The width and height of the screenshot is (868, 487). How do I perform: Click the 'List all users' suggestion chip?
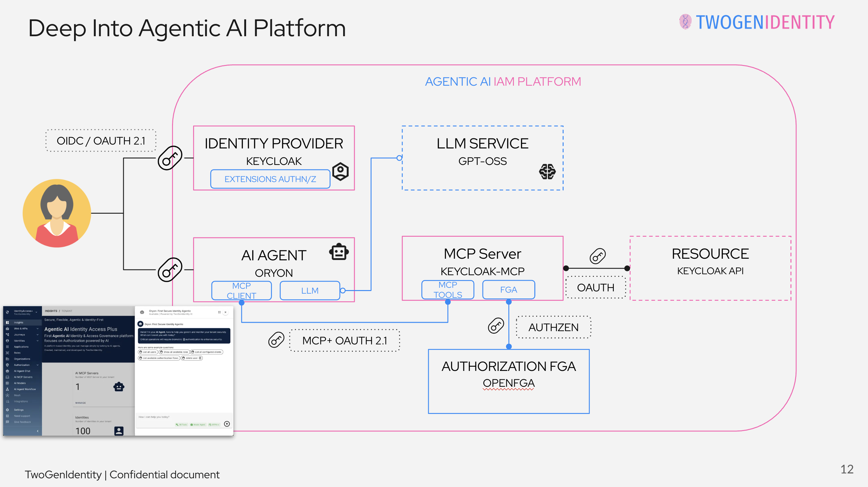(148, 352)
